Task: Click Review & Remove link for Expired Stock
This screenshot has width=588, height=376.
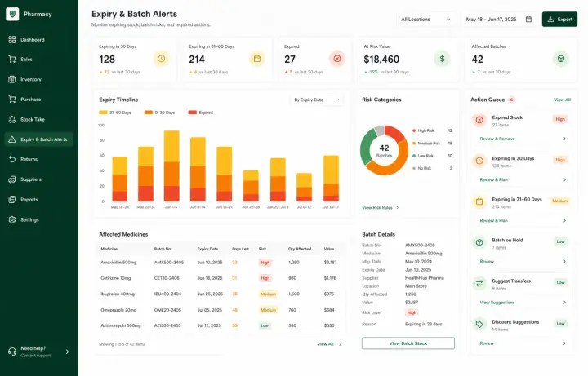Action: click(497, 139)
